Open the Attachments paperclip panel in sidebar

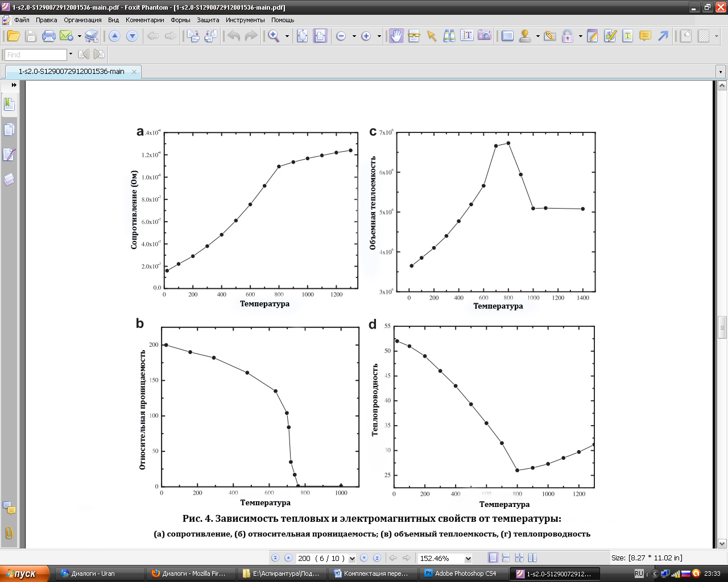(x=9, y=533)
